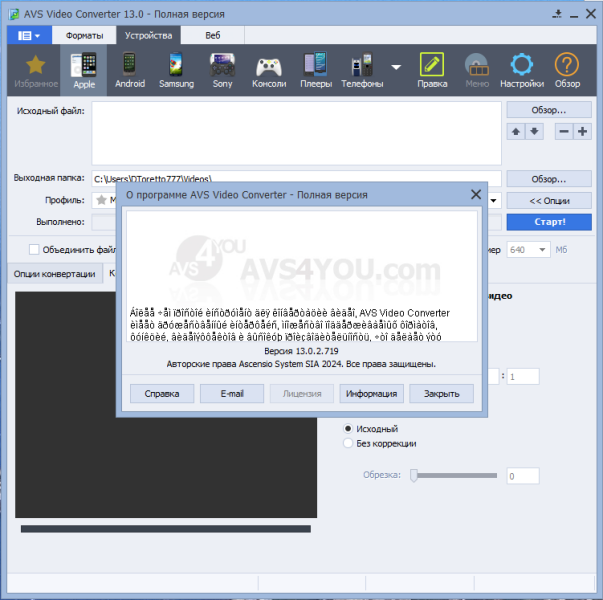This screenshot has width=603, height=600.
Task: Select the Плееры players icon
Action: coord(316,70)
